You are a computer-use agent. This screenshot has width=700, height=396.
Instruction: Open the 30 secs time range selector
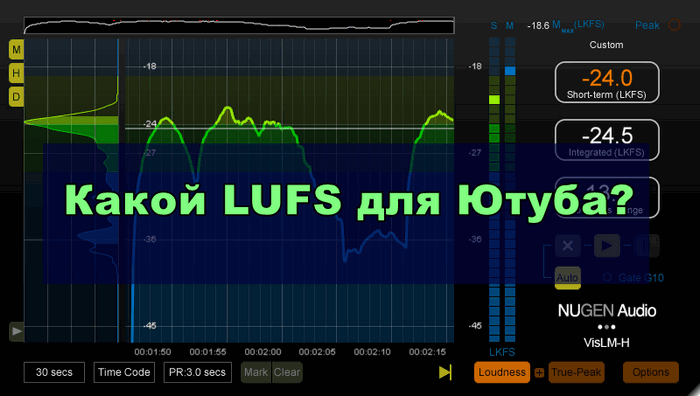54,372
